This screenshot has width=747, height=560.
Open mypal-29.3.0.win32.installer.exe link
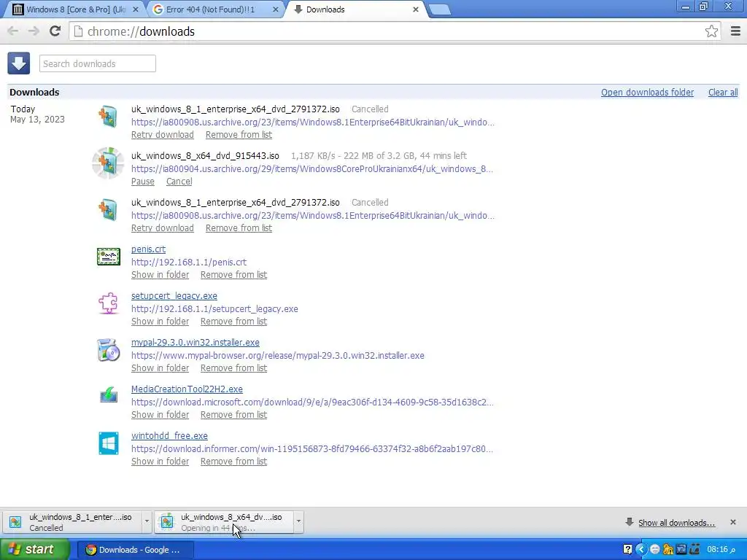click(196, 343)
